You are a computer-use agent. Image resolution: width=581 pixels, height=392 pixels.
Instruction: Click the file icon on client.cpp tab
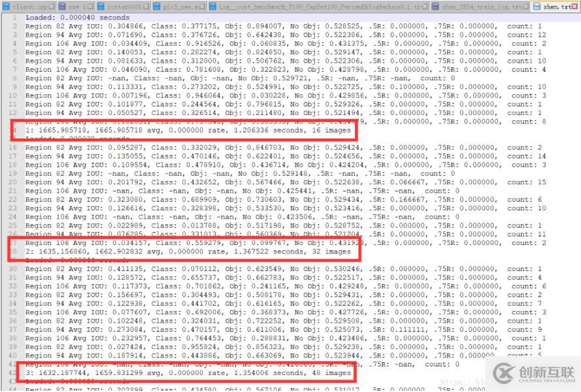click(6, 7)
